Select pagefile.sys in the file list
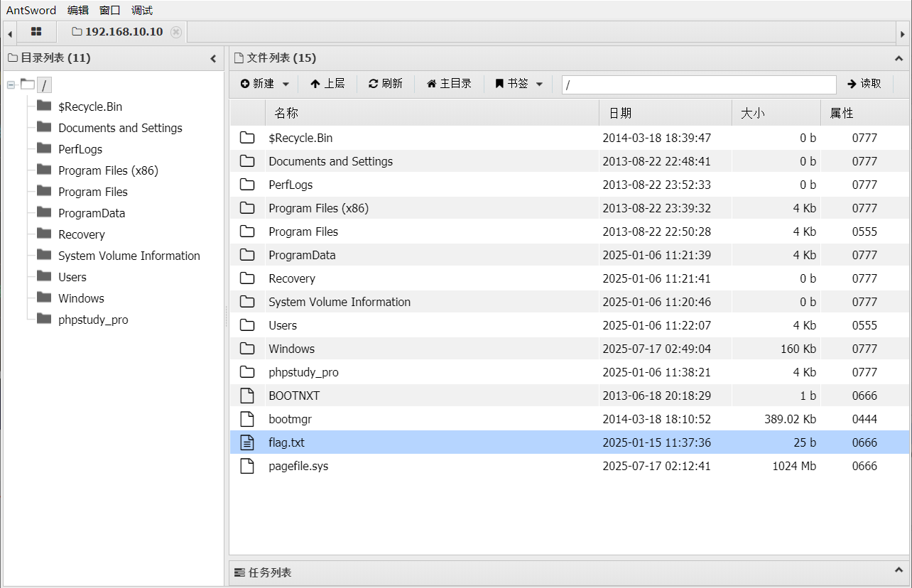912x588 pixels. 570,466
